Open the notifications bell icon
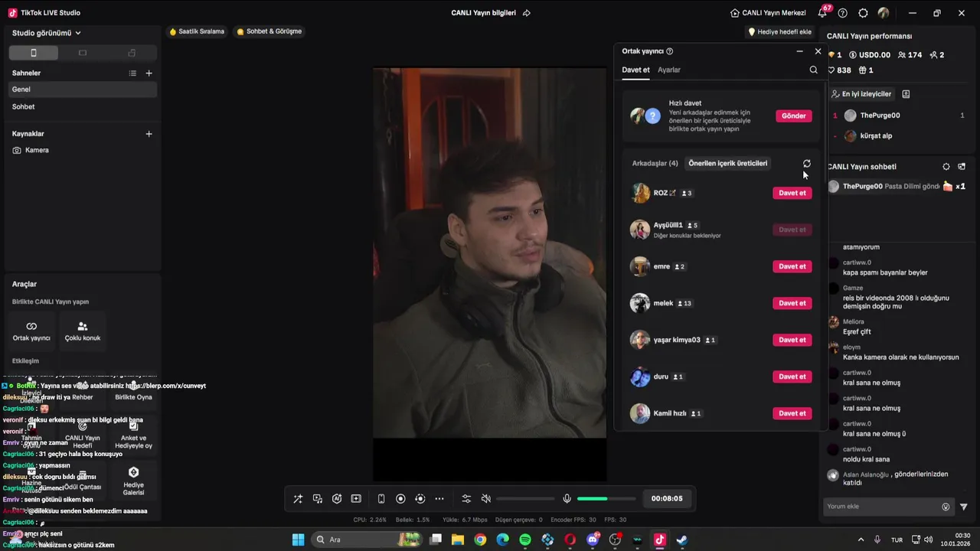980x551 pixels. [x=822, y=13]
